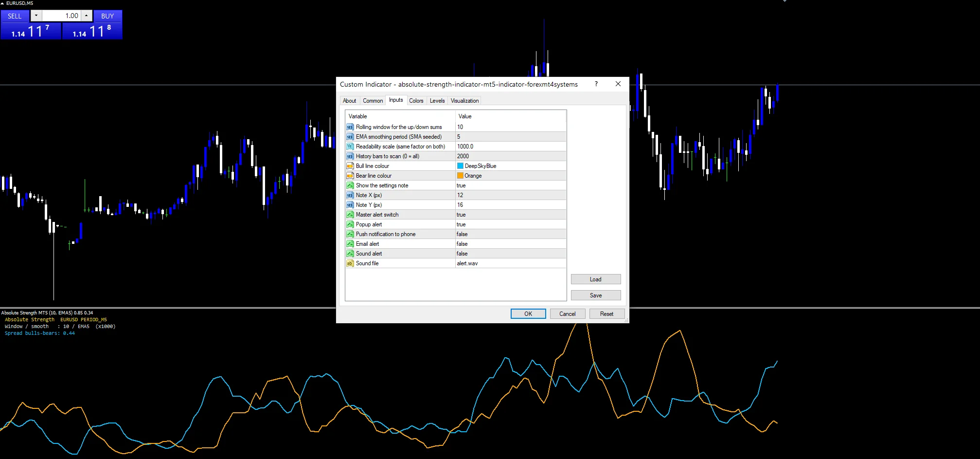
Task: Click the Cancel button
Action: coord(567,314)
